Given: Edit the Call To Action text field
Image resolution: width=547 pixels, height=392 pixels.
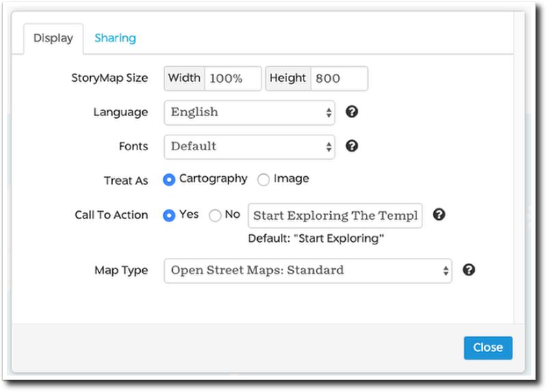Looking at the screenshot, I should (335, 216).
